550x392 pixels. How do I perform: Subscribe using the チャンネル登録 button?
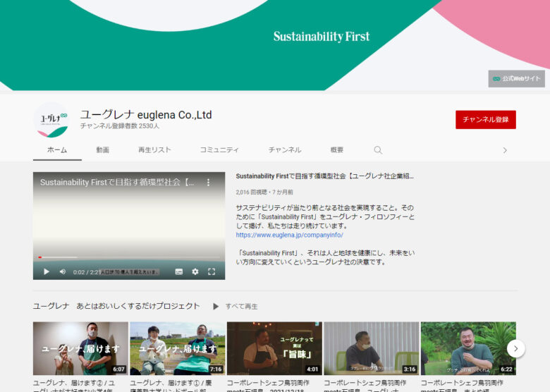click(x=485, y=120)
